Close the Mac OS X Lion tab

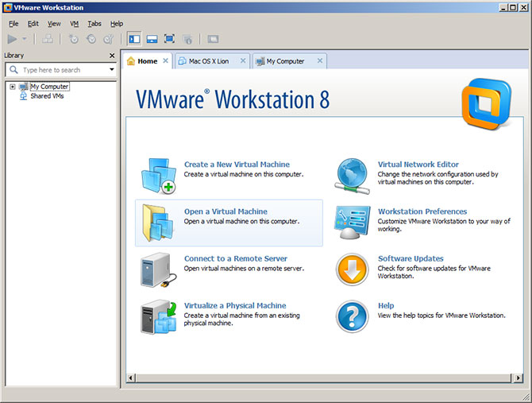tap(243, 60)
